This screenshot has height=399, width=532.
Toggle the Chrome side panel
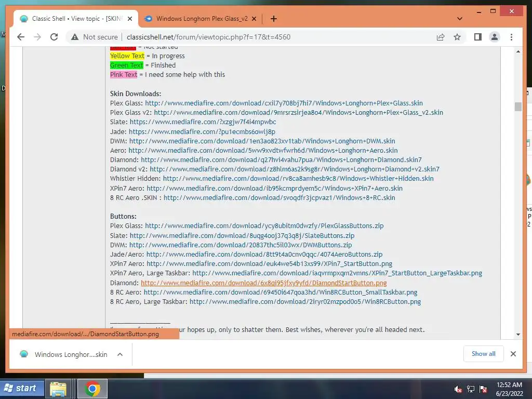(478, 37)
